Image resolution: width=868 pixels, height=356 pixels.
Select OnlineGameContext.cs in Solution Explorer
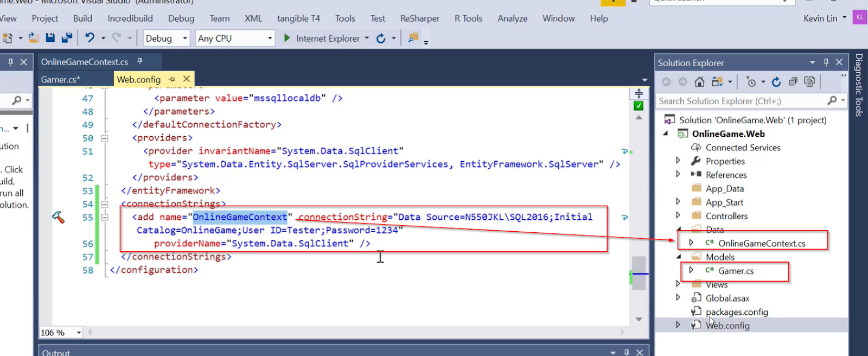762,243
